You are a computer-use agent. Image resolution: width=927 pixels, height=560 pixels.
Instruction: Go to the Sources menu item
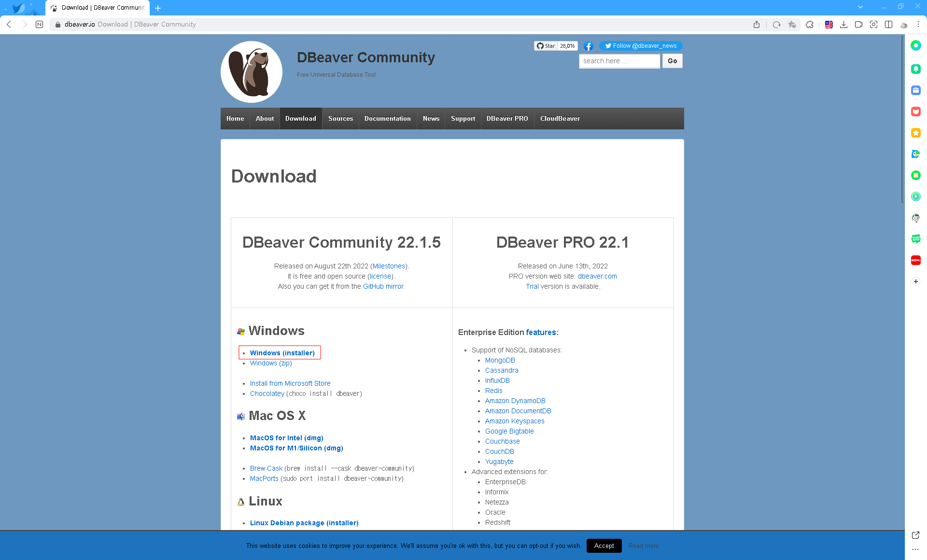pyautogui.click(x=340, y=119)
